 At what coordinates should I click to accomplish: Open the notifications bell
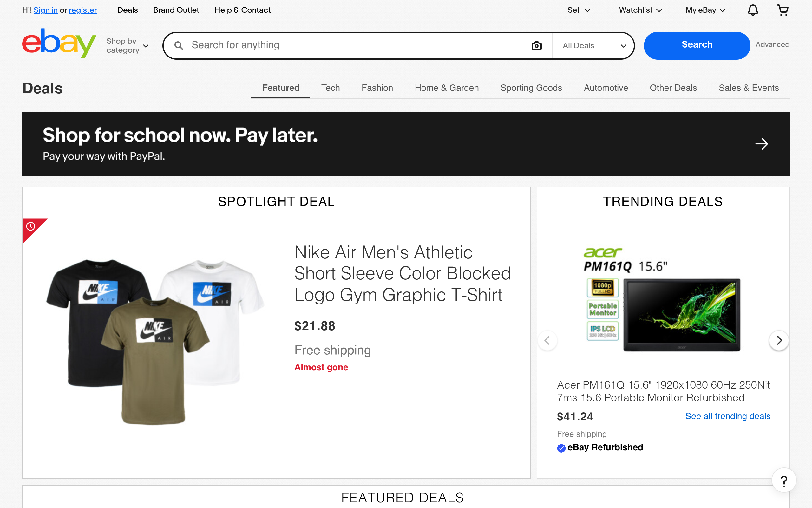point(753,10)
